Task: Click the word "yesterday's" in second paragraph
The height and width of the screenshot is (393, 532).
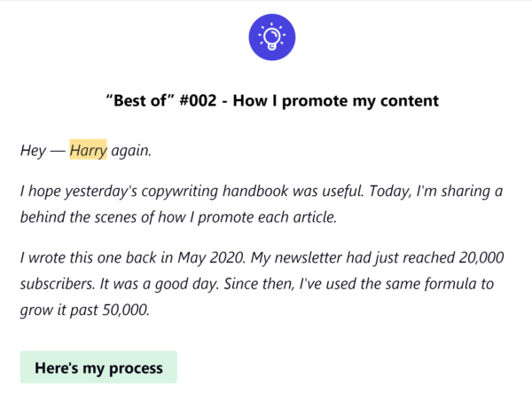Action: point(101,191)
